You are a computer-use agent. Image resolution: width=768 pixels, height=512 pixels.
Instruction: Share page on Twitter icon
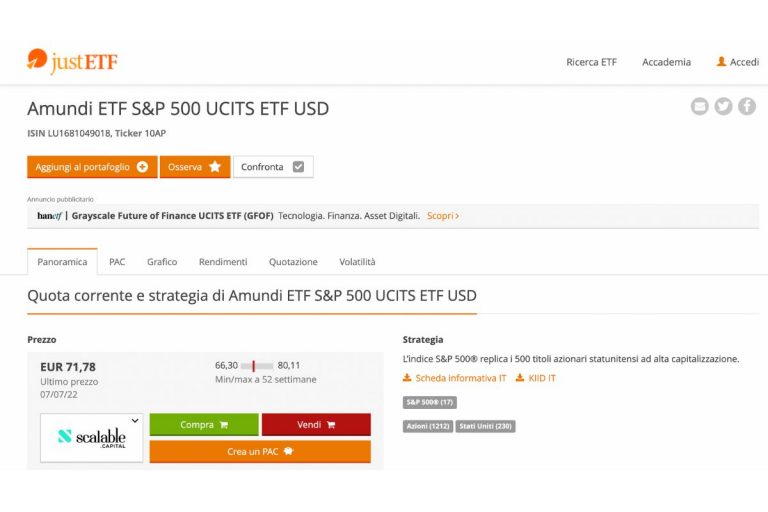723,106
